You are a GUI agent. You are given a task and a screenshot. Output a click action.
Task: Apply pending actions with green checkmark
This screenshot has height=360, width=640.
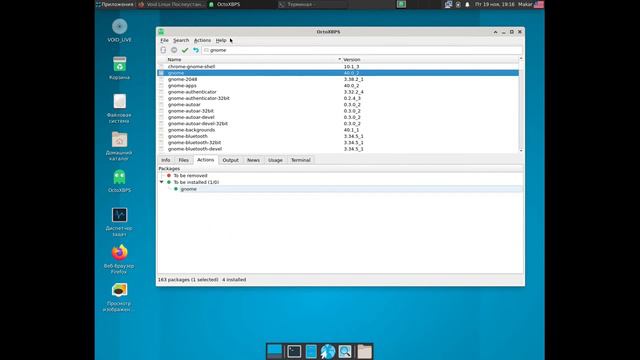185,50
